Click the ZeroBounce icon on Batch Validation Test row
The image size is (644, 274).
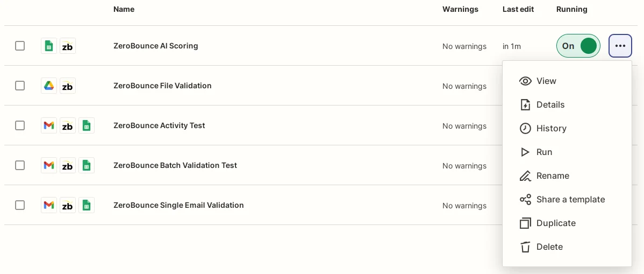(68, 166)
